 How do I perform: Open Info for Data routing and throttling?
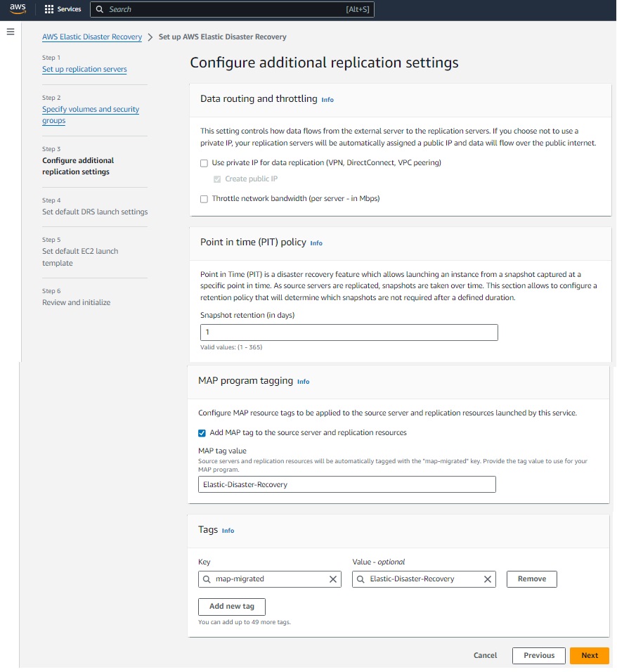[x=327, y=100]
